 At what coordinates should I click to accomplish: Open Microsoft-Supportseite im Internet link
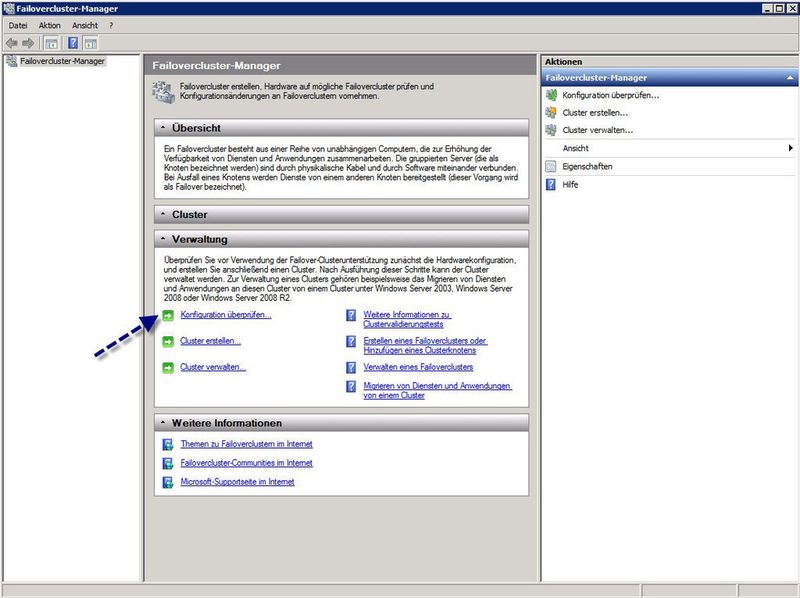(237, 482)
